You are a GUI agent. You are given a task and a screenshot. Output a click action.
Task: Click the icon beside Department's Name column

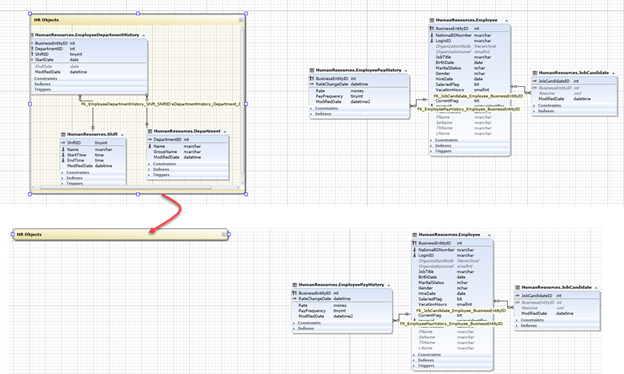[150, 146]
